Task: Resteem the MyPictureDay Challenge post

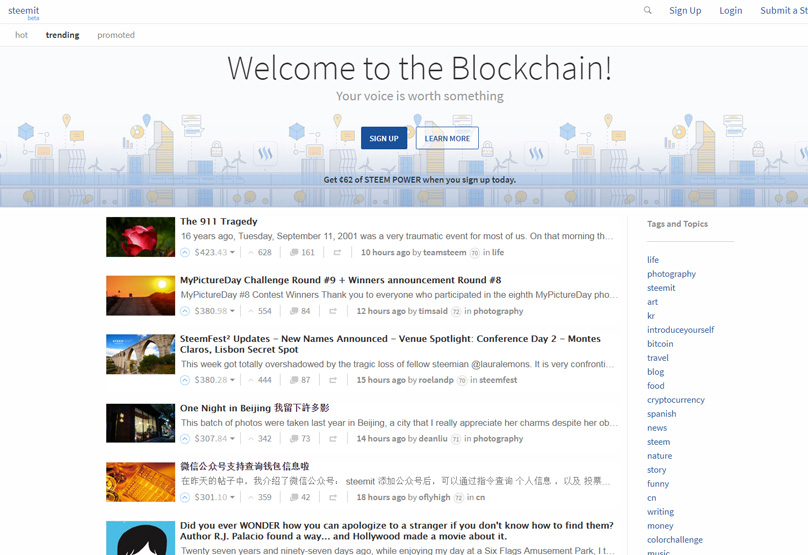Action: (x=333, y=311)
